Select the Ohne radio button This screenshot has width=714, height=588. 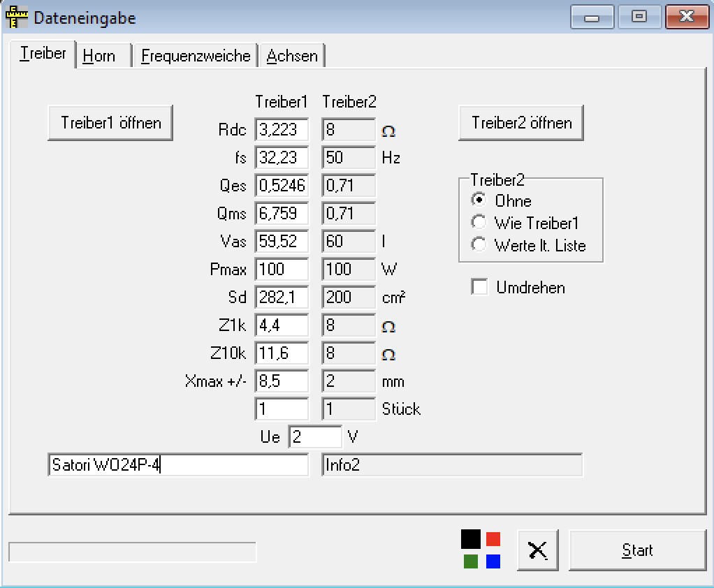479,200
